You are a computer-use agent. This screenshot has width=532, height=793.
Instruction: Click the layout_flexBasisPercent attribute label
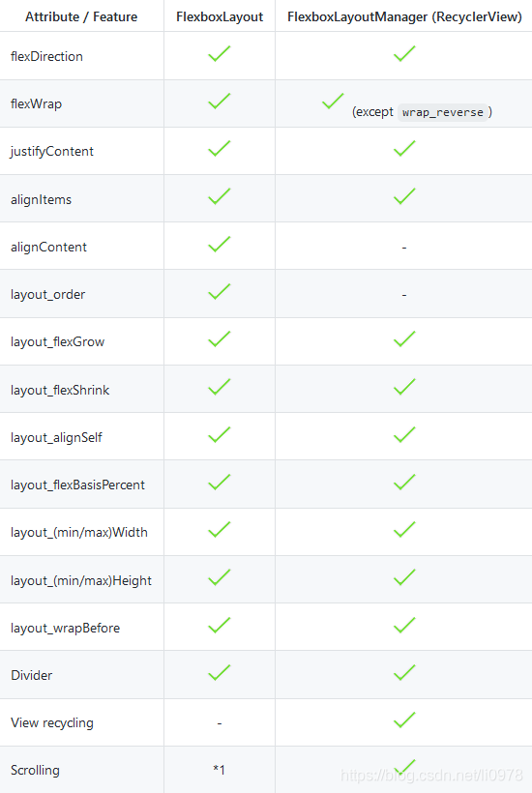(78, 485)
